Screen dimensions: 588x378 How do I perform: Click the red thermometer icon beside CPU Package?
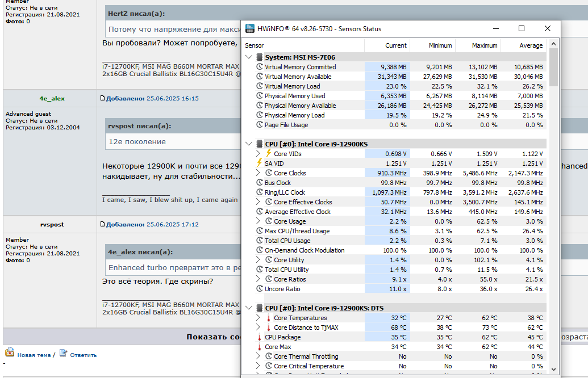pos(260,337)
